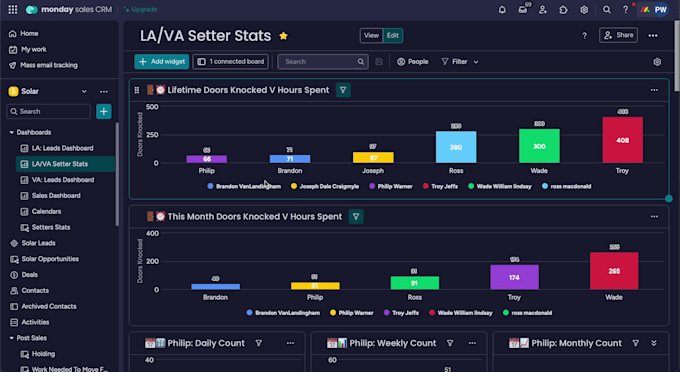
Task: Click the plus add-item button in sidebar
Action: 104,111
